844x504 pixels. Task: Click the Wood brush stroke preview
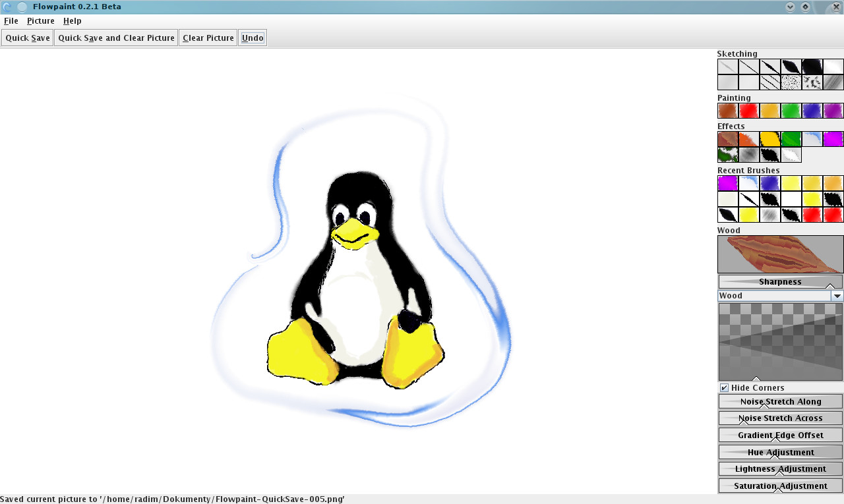click(781, 254)
